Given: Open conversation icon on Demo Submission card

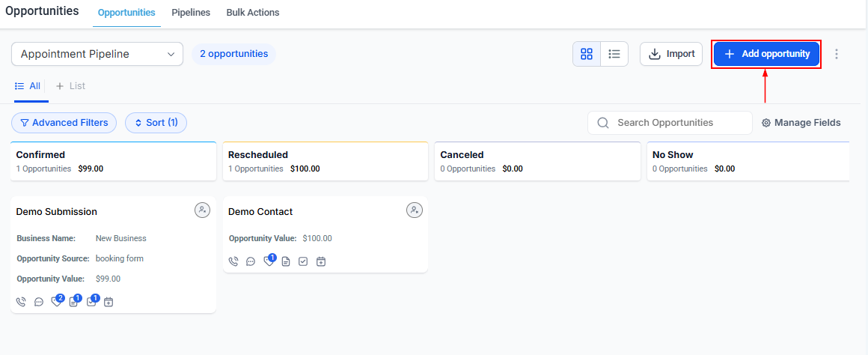Looking at the screenshot, I should pyautogui.click(x=39, y=302).
